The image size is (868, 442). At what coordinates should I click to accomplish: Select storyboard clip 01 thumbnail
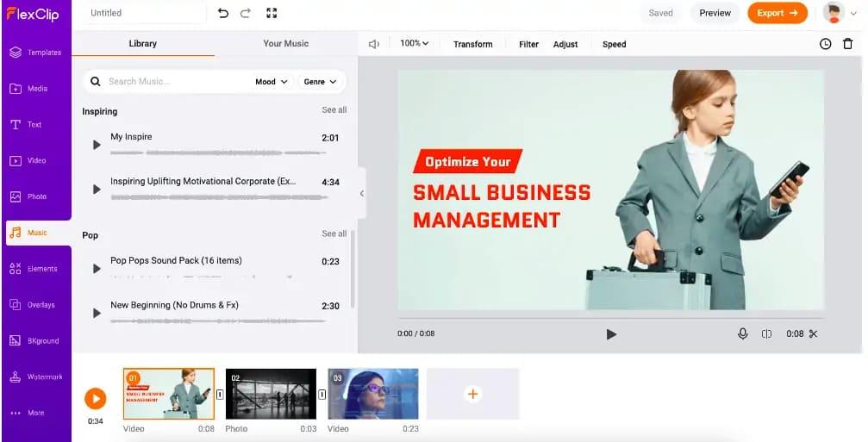click(x=168, y=394)
